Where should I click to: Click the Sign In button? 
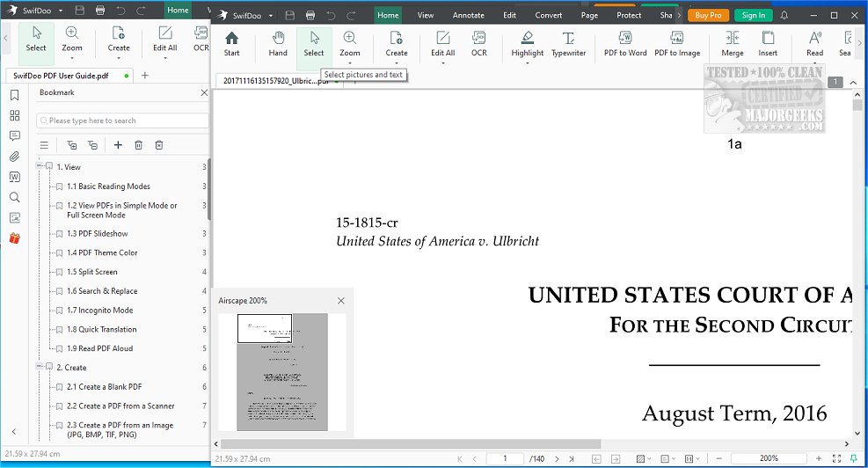coord(753,15)
